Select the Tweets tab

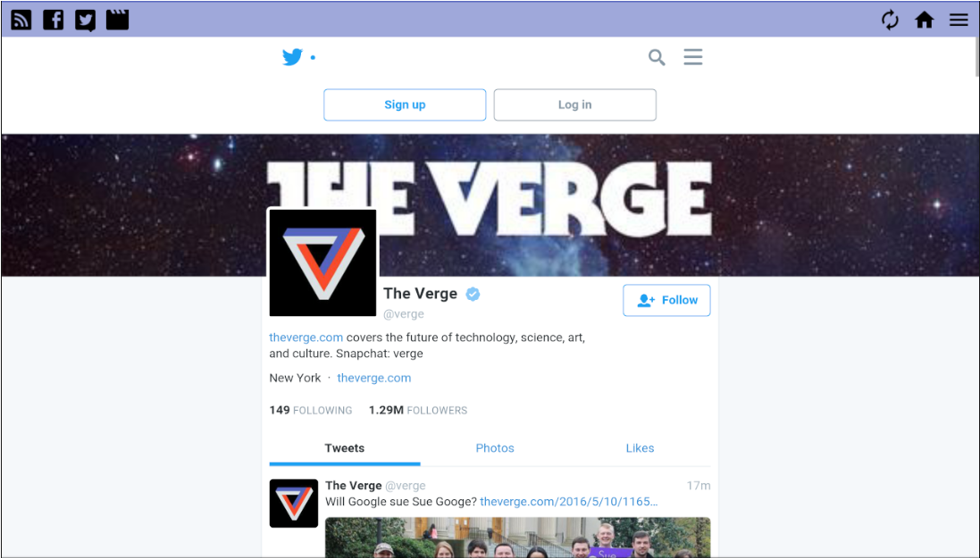(344, 448)
